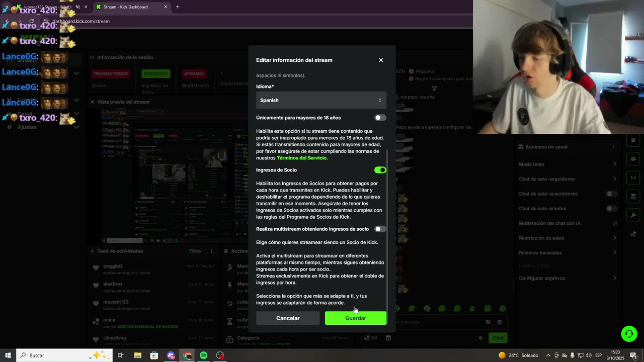Viewport: 644px width, 362px height.
Task: Open Spotify from the taskbar
Action: point(204,355)
